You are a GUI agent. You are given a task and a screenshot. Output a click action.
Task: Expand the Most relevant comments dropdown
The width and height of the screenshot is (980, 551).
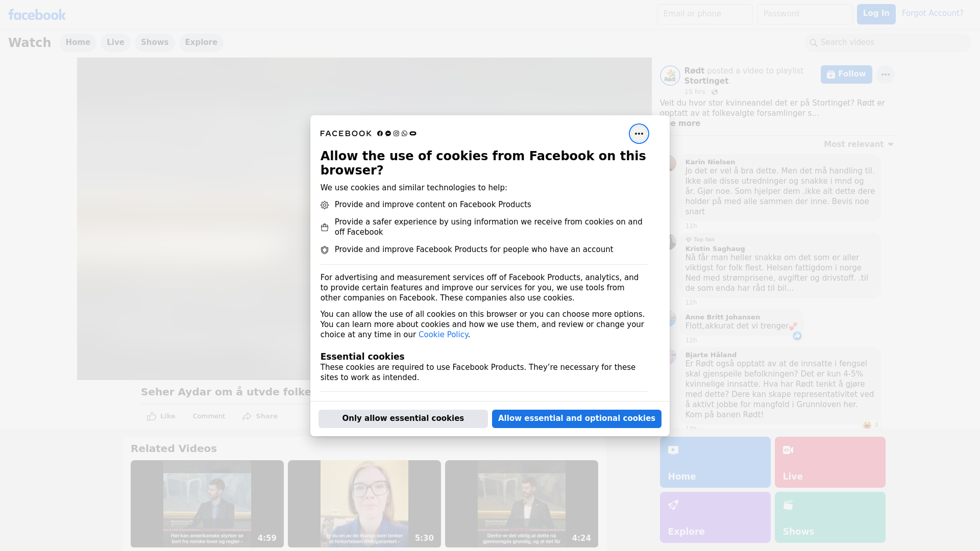[x=859, y=144]
